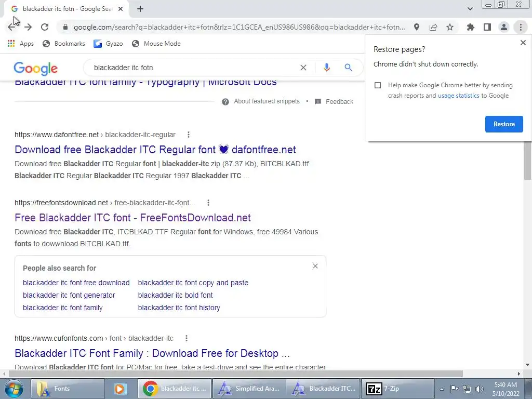Reload the current page
The height and width of the screenshot is (399, 532).
pyautogui.click(x=45, y=27)
